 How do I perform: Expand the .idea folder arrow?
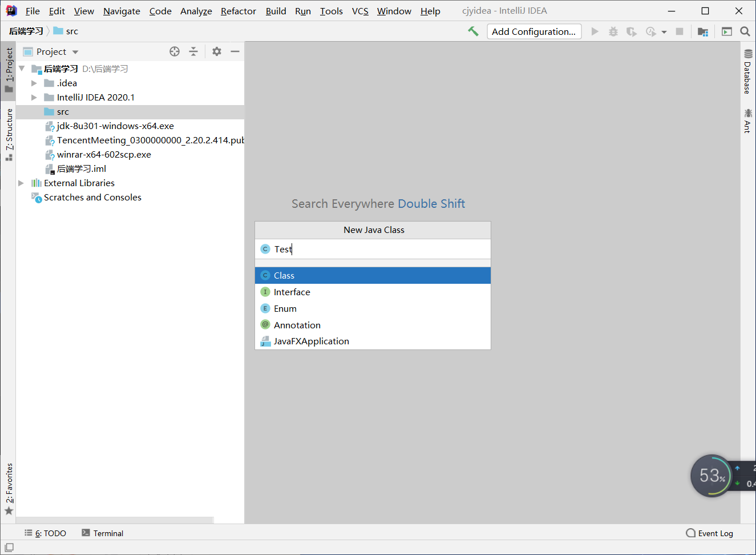34,83
